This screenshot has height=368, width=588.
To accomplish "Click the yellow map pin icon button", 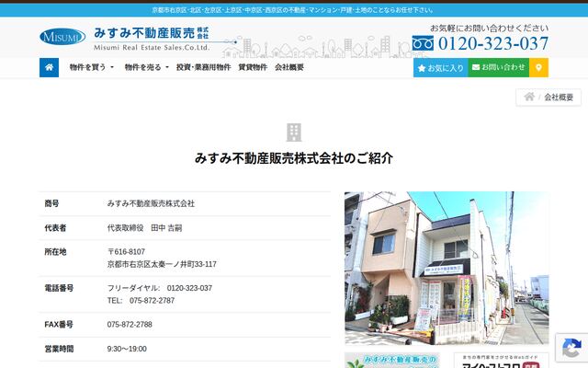I will [538, 67].
